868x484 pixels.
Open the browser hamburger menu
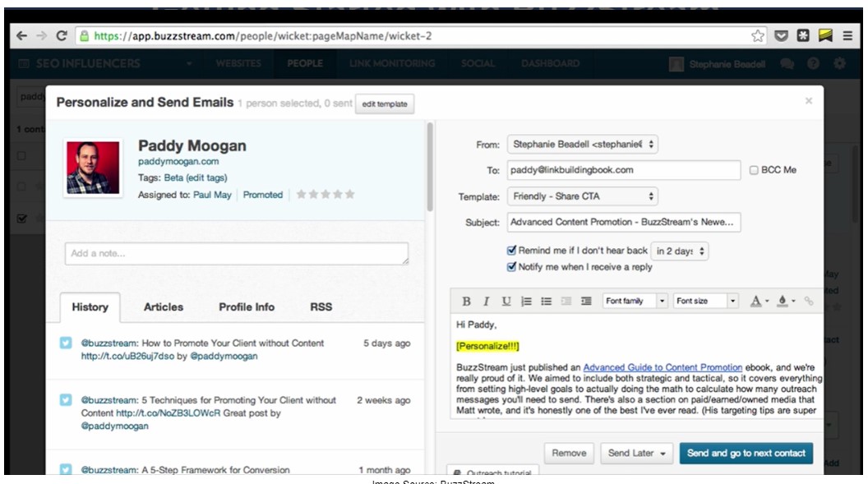(847, 36)
